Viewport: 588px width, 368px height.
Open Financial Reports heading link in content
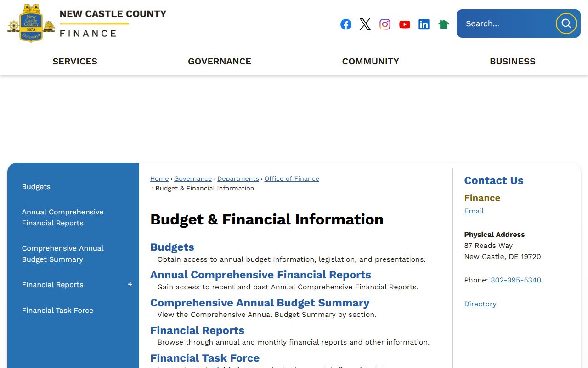(x=197, y=330)
